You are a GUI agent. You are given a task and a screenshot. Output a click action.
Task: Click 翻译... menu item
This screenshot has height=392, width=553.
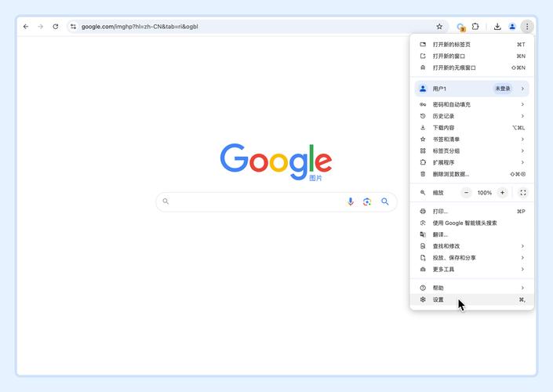pos(472,234)
